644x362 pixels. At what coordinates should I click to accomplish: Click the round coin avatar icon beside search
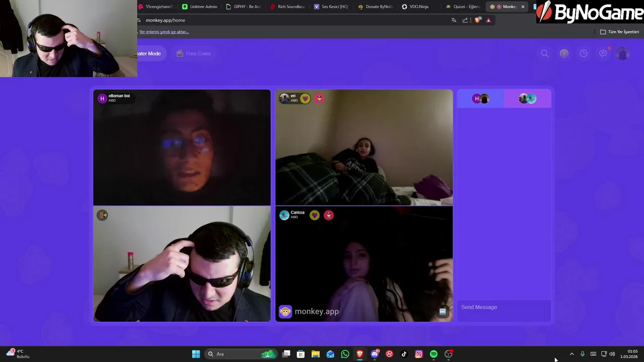pyautogui.click(x=564, y=53)
